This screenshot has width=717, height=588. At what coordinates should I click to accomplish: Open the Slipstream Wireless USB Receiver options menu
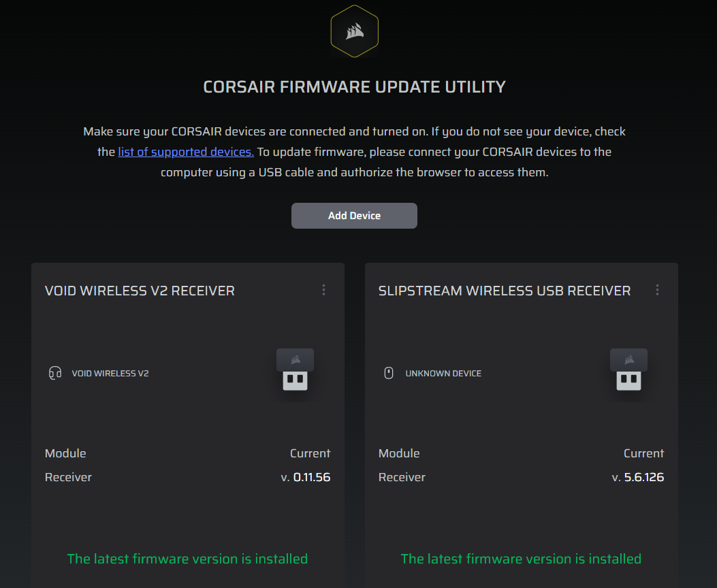click(x=657, y=290)
